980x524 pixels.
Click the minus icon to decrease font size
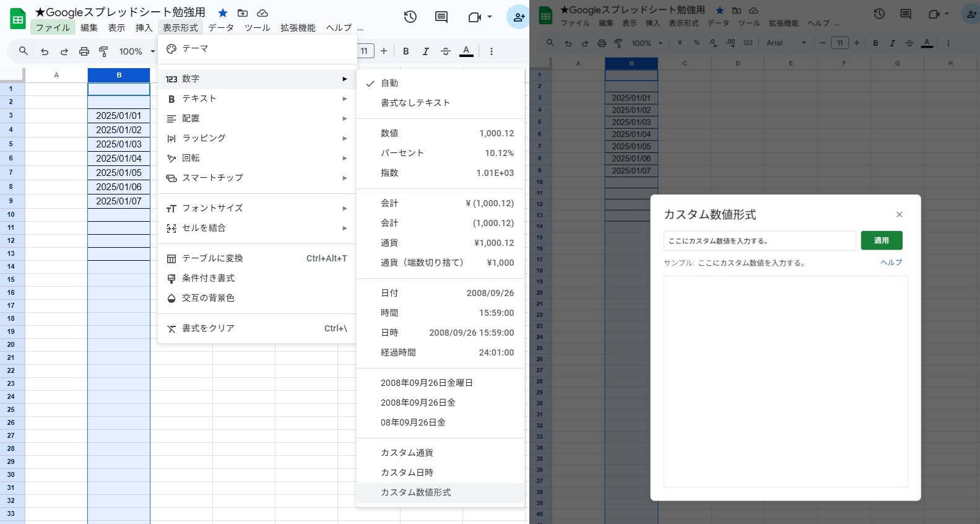(823, 43)
